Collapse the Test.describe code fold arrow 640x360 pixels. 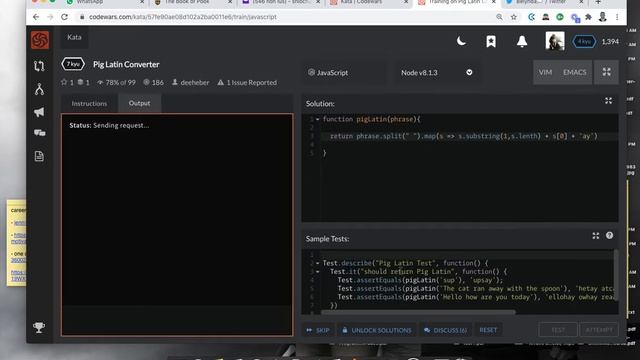point(318,263)
